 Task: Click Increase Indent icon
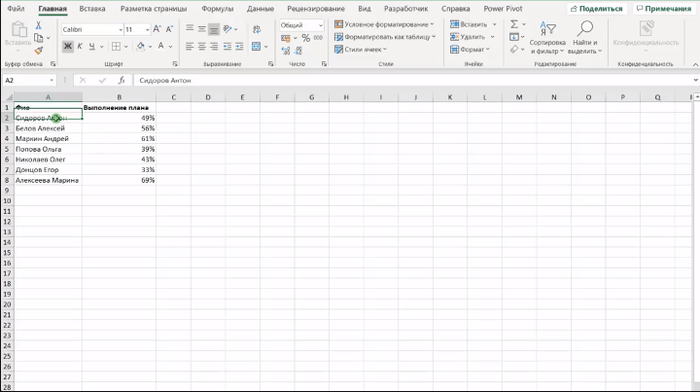click(239, 46)
